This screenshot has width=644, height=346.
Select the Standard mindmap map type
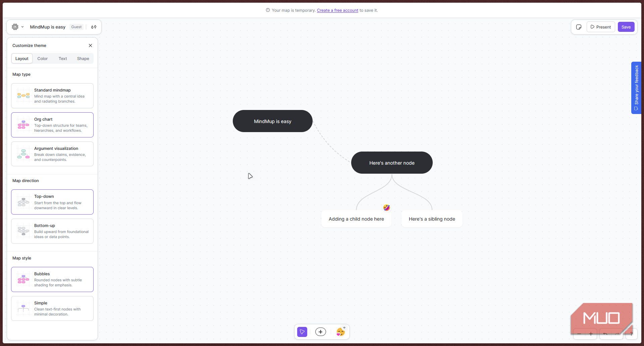click(x=52, y=96)
